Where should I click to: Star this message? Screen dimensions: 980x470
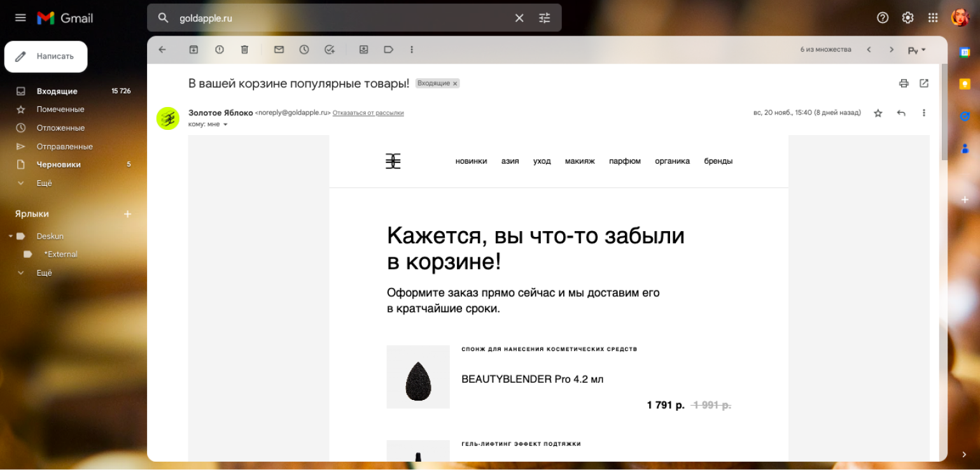point(878,113)
